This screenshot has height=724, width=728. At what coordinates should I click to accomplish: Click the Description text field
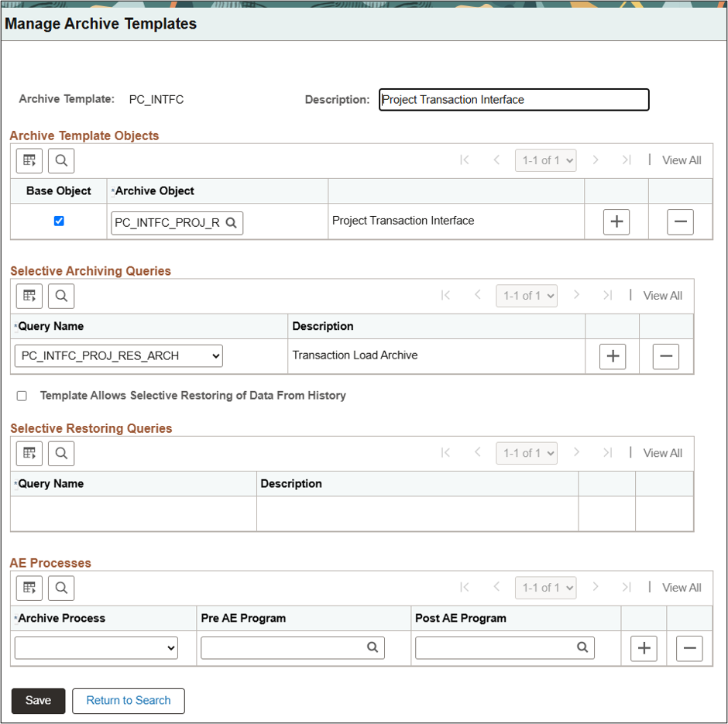514,100
